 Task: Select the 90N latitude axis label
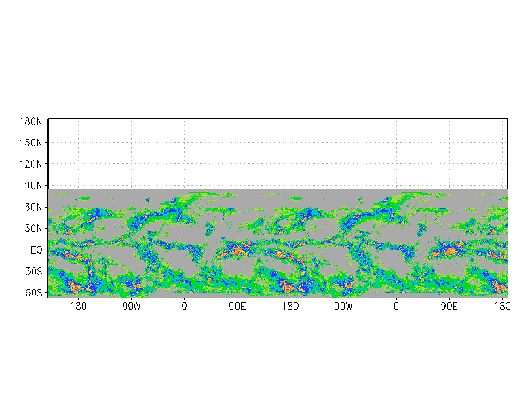tap(34, 186)
